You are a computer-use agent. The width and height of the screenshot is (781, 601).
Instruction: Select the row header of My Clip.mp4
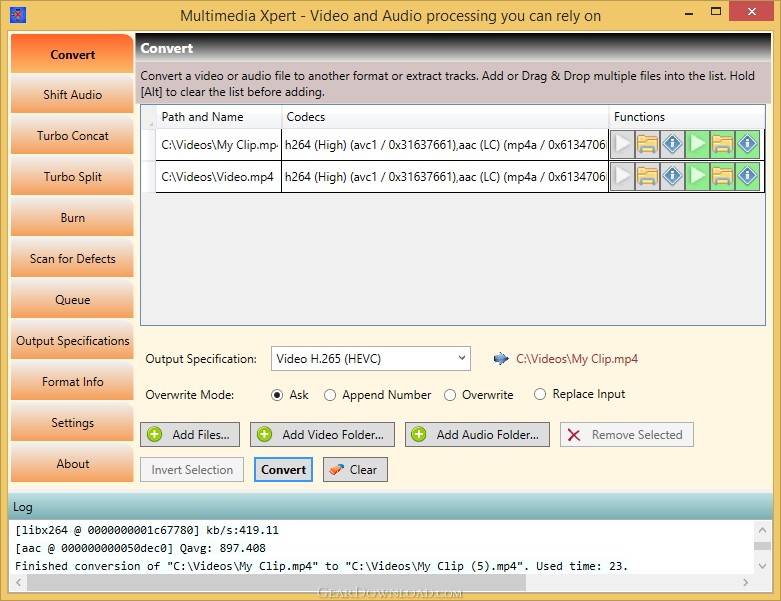point(148,144)
